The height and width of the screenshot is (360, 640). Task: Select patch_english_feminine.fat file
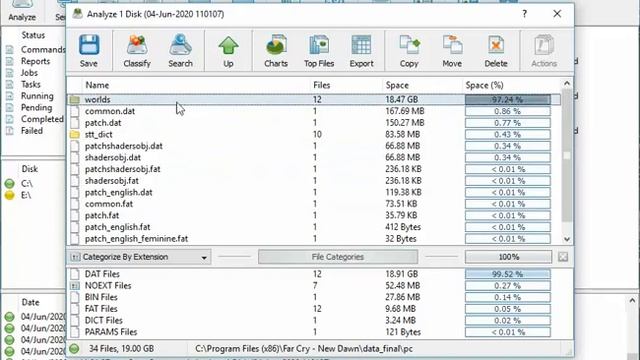(x=313, y=238)
